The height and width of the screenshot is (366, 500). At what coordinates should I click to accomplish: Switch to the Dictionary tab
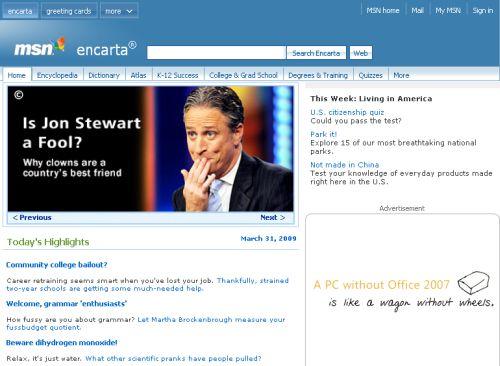coord(104,75)
